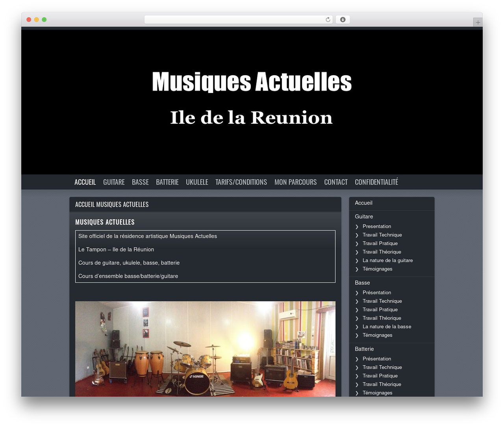Open the Basse sidebar section link
This screenshot has width=504, height=427.
pyautogui.click(x=362, y=283)
